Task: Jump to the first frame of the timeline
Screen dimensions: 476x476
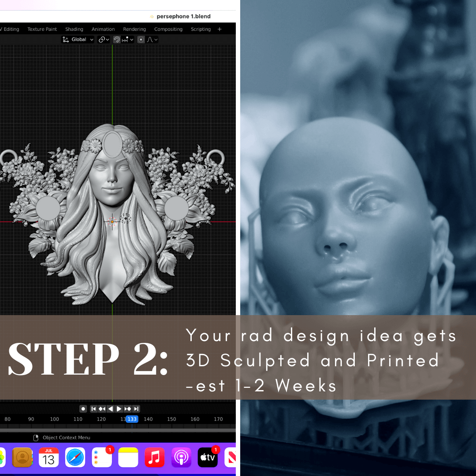Action: pos(93,409)
